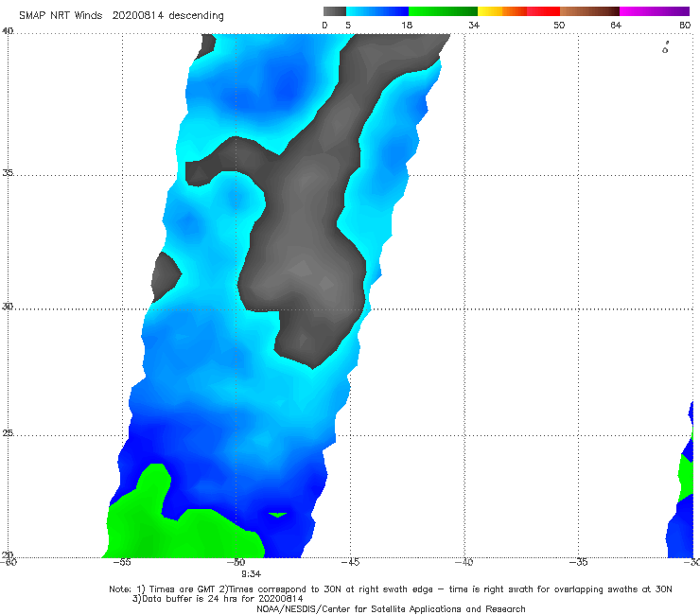Click the '64' label under the color bar

coord(616,26)
